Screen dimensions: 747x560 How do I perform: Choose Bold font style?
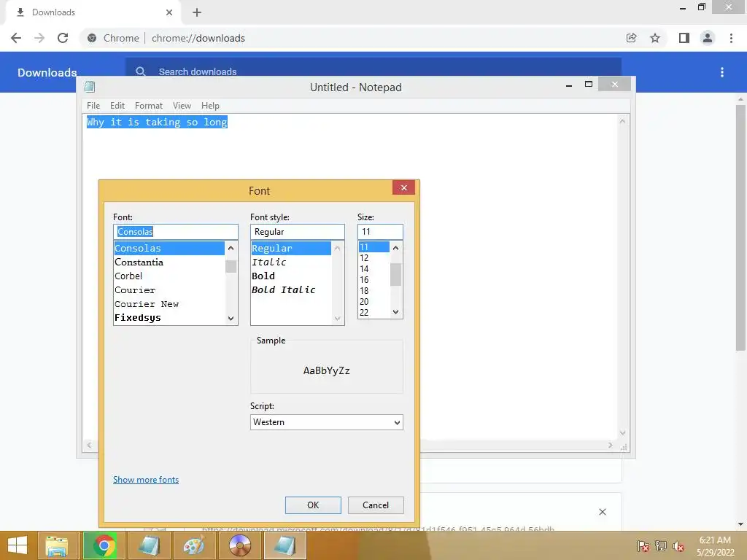(291, 276)
